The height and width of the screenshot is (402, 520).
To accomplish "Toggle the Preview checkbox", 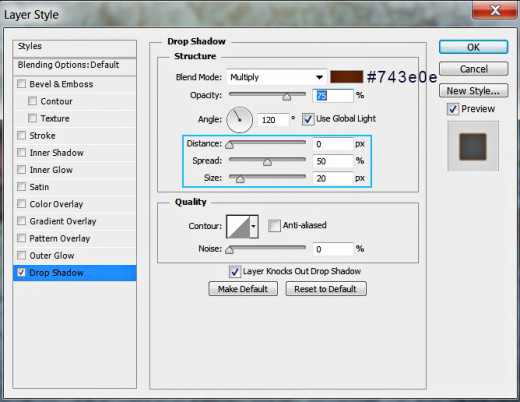I will [x=453, y=109].
